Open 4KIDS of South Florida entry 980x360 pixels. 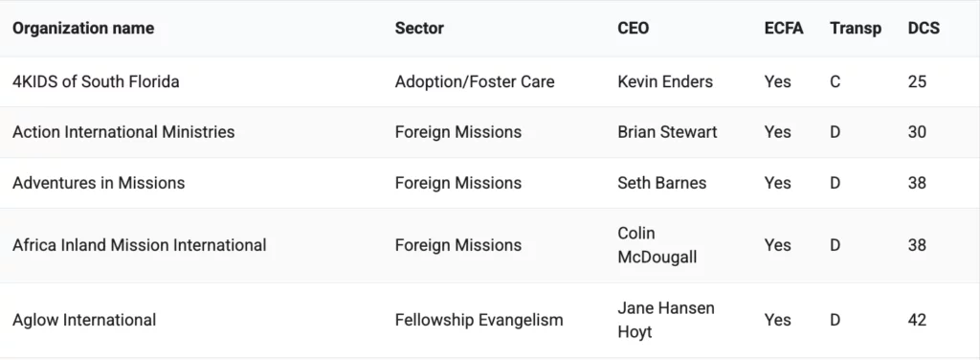(96, 82)
